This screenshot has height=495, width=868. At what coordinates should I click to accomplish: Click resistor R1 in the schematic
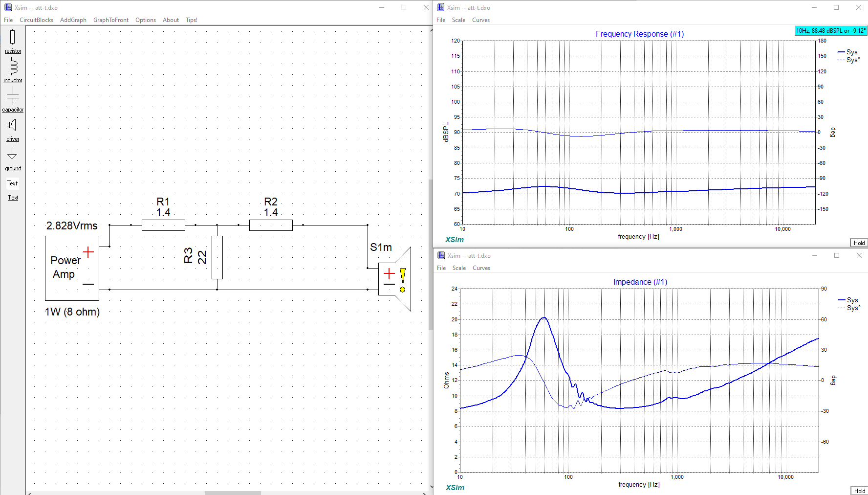163,225
